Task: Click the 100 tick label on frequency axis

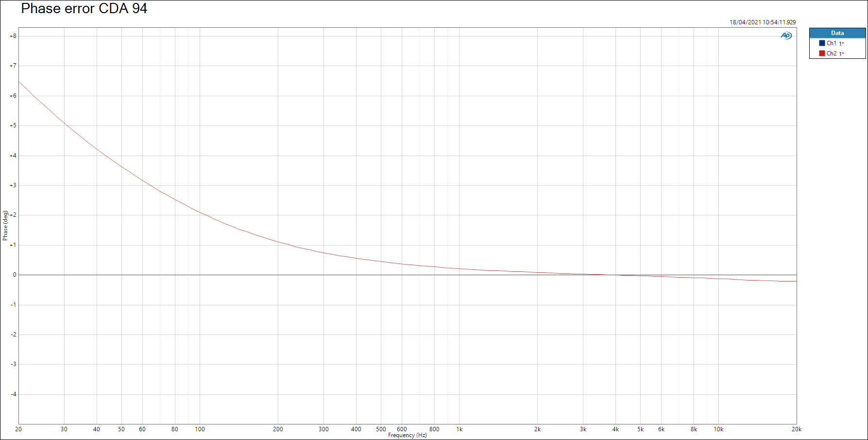Action: [200, 429]
